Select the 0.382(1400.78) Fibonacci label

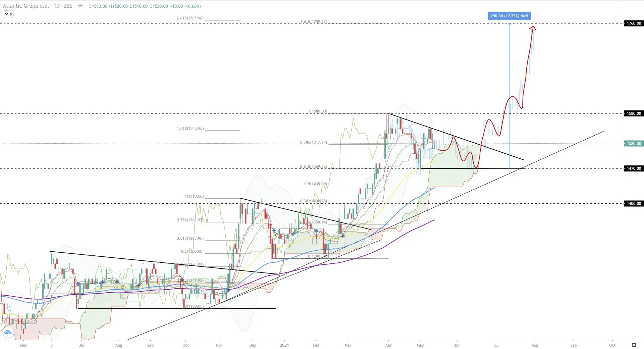pyautogui.click(x=314, y=201)
